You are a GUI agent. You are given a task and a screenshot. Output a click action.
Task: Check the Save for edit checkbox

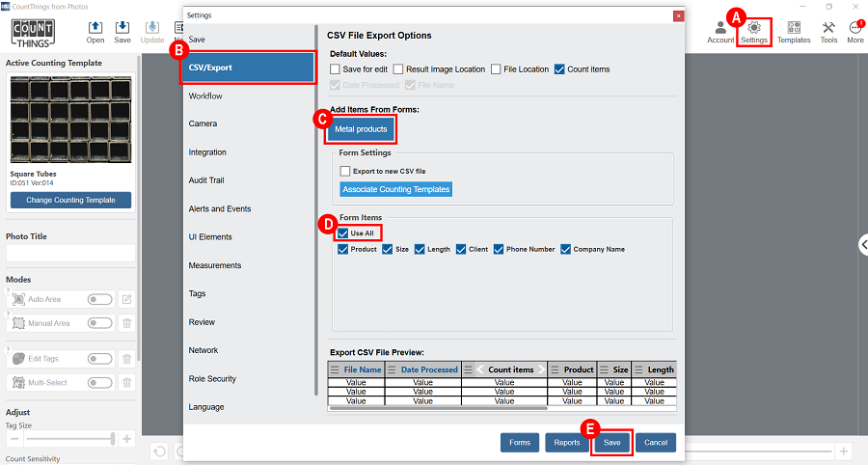[335, 69]
